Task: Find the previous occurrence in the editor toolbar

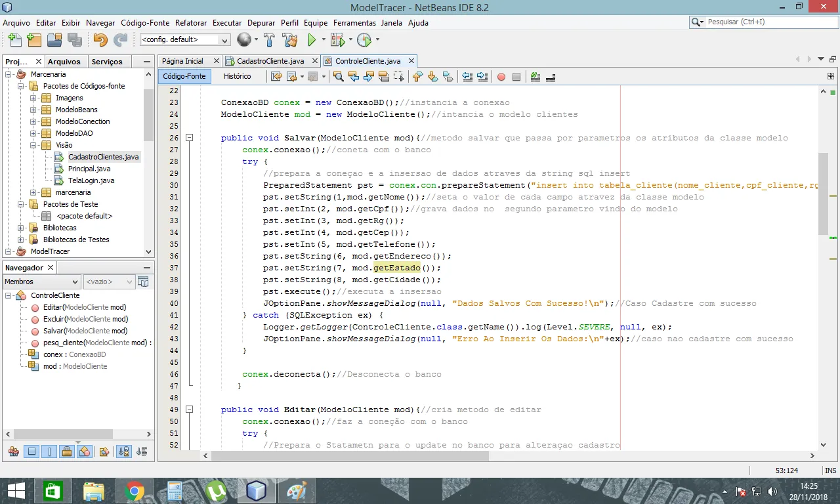Action: pyautogui.click(x=354, y=77)
